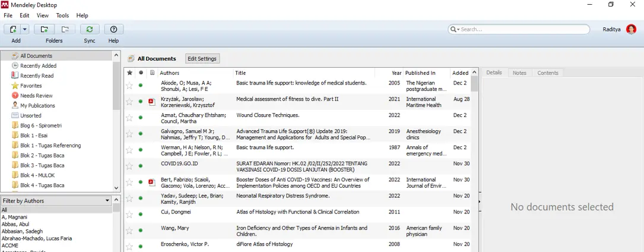Click the Raditya profile avatar
The height and width of the screenshot is (252, 644).
point(631,29)
